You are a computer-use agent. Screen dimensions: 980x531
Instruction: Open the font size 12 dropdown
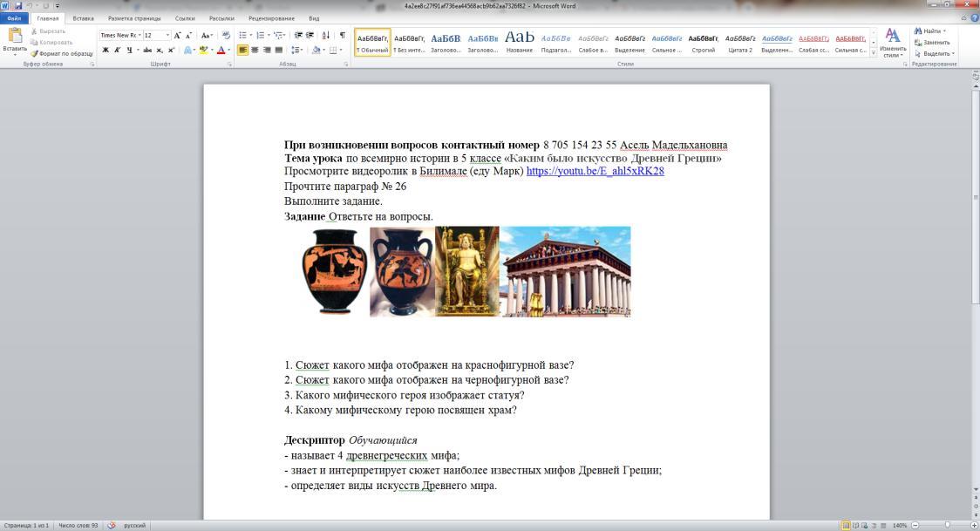[x=167, y=36]
